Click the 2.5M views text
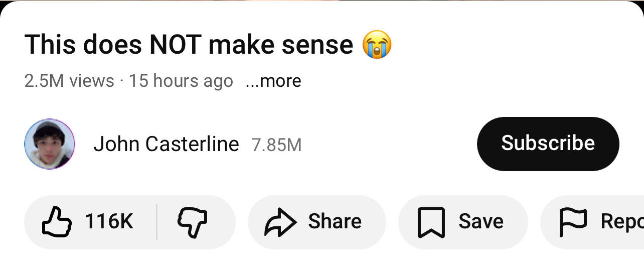This screenshot has width=644, height=271. coord(69,81)
